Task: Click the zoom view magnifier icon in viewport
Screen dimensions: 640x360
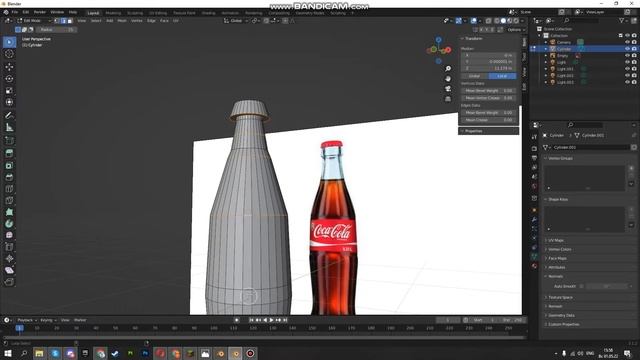Action: [x=448, y=69]
